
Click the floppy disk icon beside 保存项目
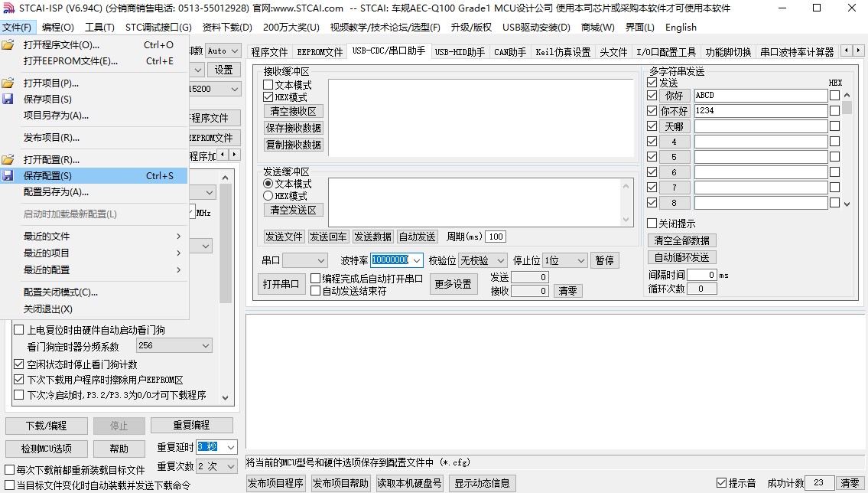[x=8, y=100]
